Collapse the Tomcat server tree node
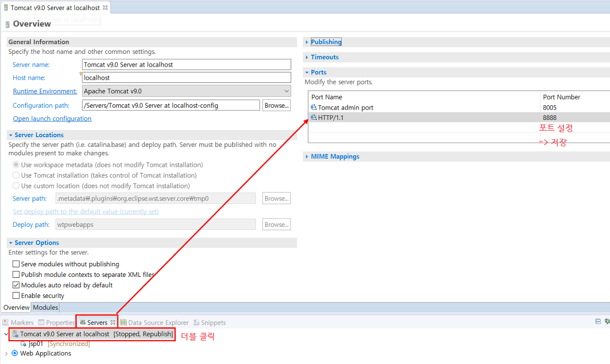Image resolution: width=610 pixels, height=364 pixels. coord(6,334)
